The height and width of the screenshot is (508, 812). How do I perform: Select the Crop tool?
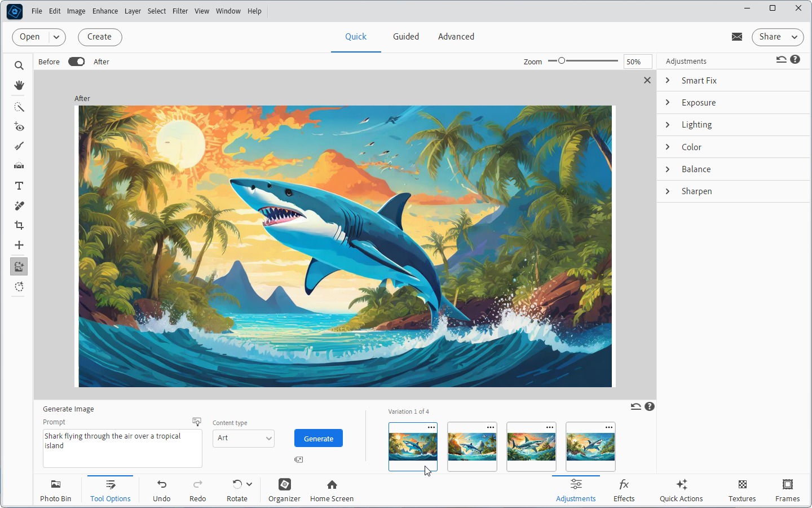coord(19,225)
